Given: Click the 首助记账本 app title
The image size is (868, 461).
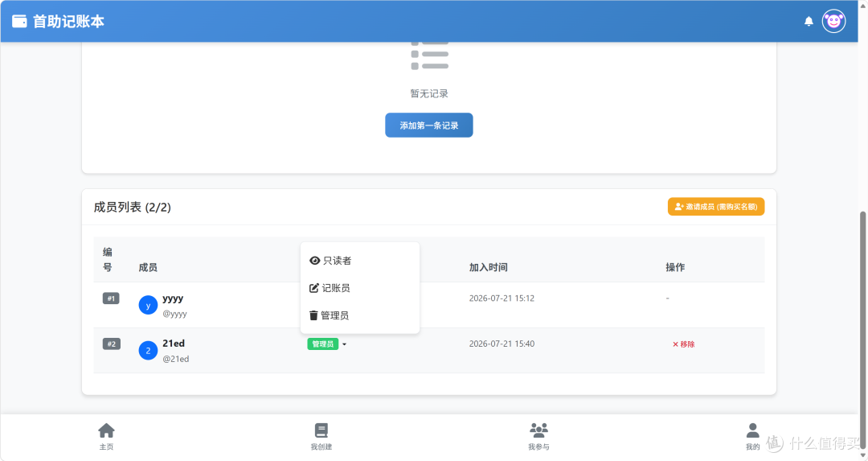Looking at the screenshot, I should tap(68, 22).
